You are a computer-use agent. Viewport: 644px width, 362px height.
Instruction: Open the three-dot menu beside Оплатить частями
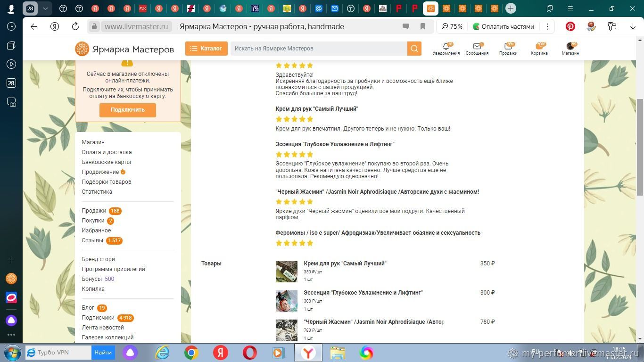[x=547, y=27]
